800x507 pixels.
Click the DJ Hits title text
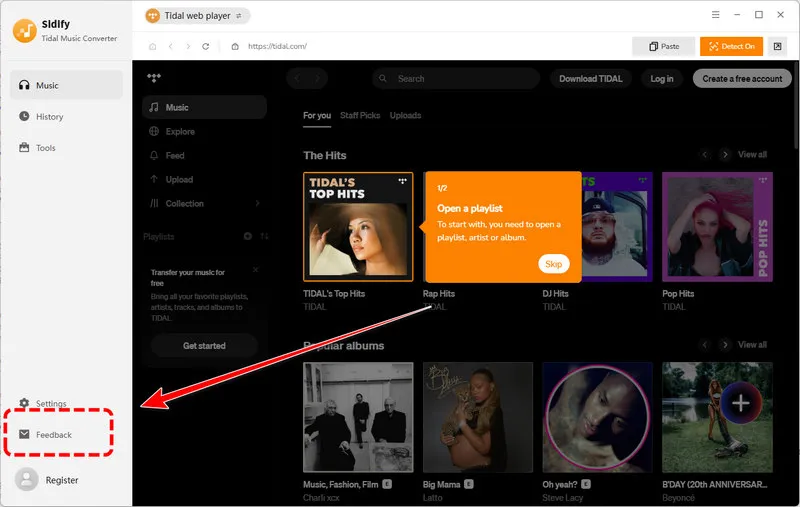[555, 294]
